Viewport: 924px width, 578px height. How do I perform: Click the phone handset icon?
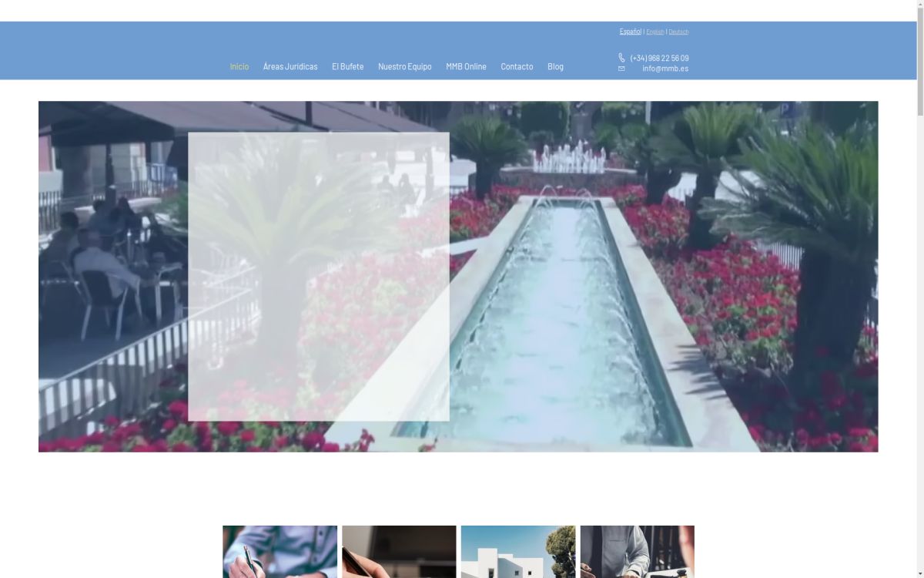pyautogui.click(x=621, y=58)
